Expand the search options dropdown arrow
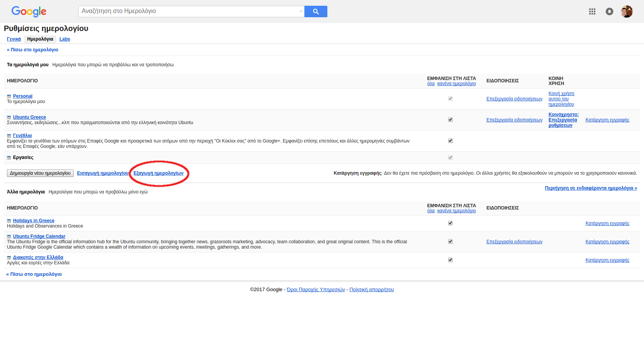 [x=301, y=11]
